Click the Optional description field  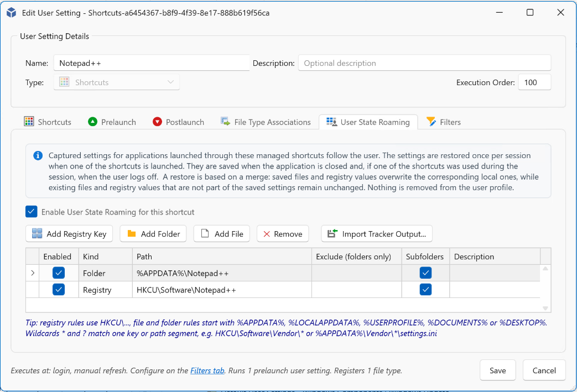click(425, 63)
